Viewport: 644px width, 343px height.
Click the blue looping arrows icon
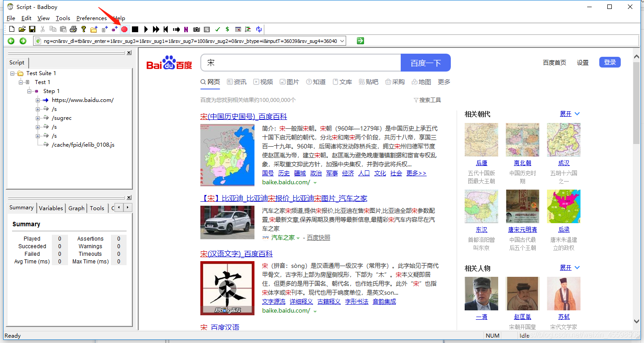258,29
